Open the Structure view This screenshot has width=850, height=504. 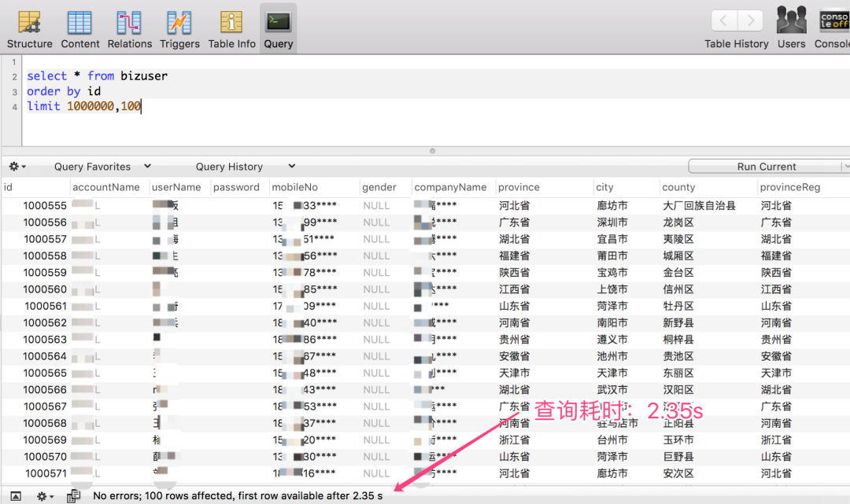[x=29, y=28]
